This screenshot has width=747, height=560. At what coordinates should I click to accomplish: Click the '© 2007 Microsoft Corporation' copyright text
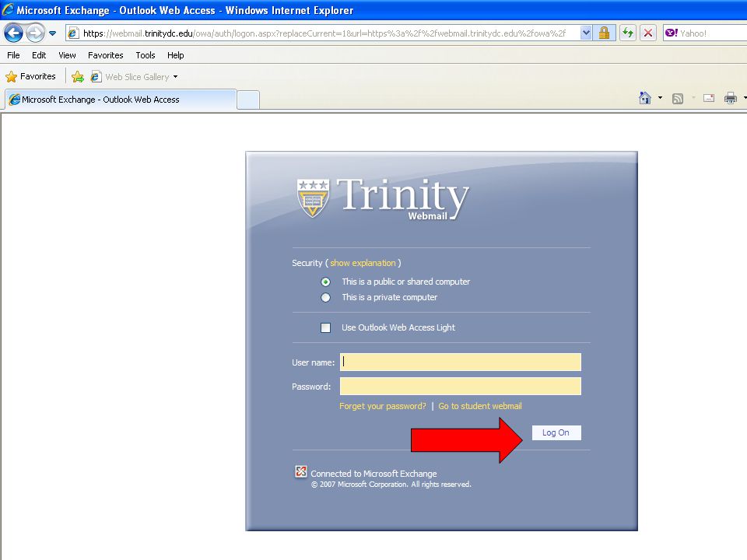coord(391,485)
